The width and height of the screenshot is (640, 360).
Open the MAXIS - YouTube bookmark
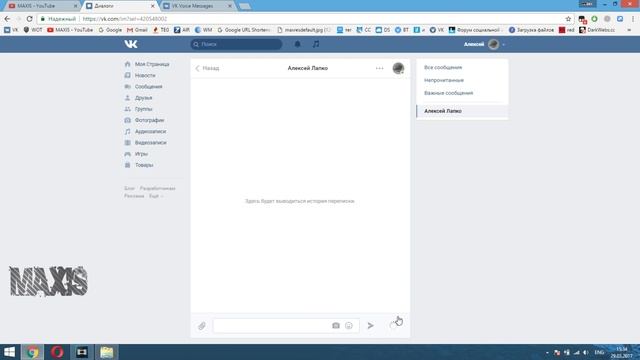pos(70,30)
